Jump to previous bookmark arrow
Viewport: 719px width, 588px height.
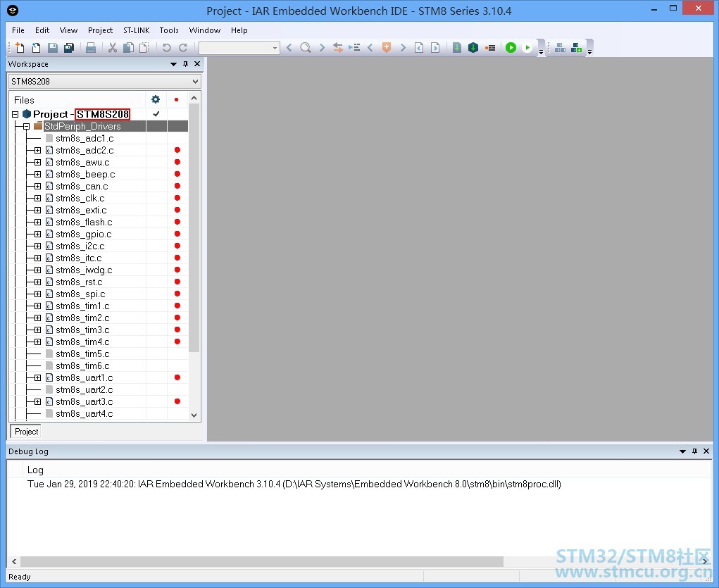tap(370, 47)
